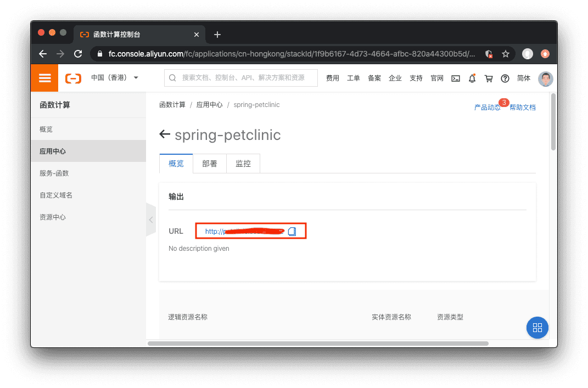Open the shield extension icon in address bar
This screenshot has width=588, height=388.
pos(489,54)
